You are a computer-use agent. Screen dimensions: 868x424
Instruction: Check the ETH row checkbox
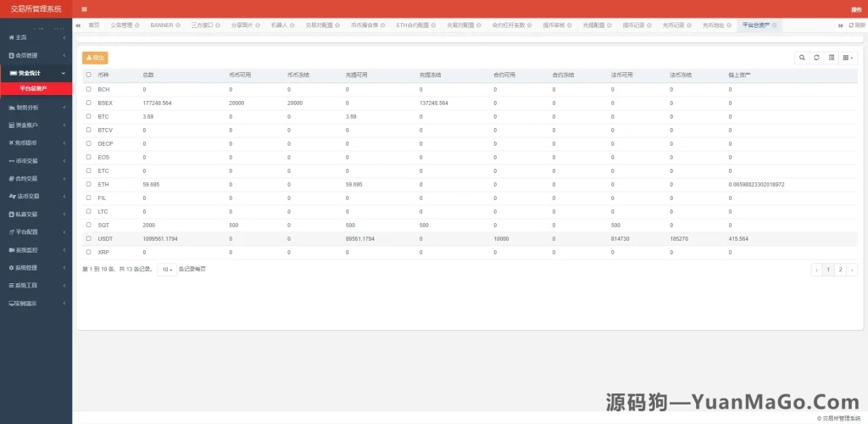click(x=88, y=184)
